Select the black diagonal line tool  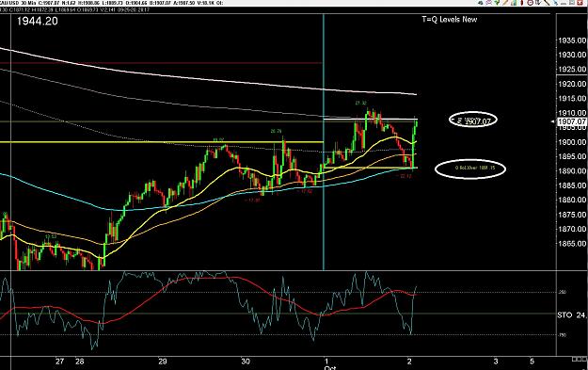point(547,3)
